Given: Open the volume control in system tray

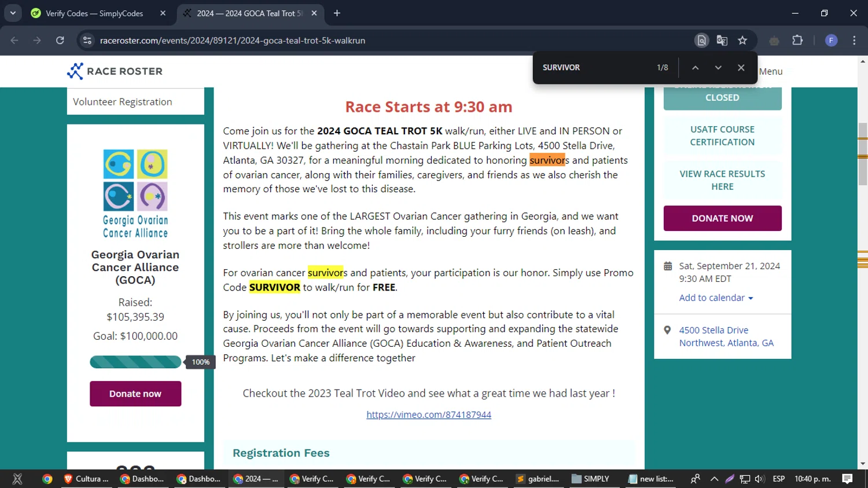Looking at the screenshot, I should (x=760, y=479).
